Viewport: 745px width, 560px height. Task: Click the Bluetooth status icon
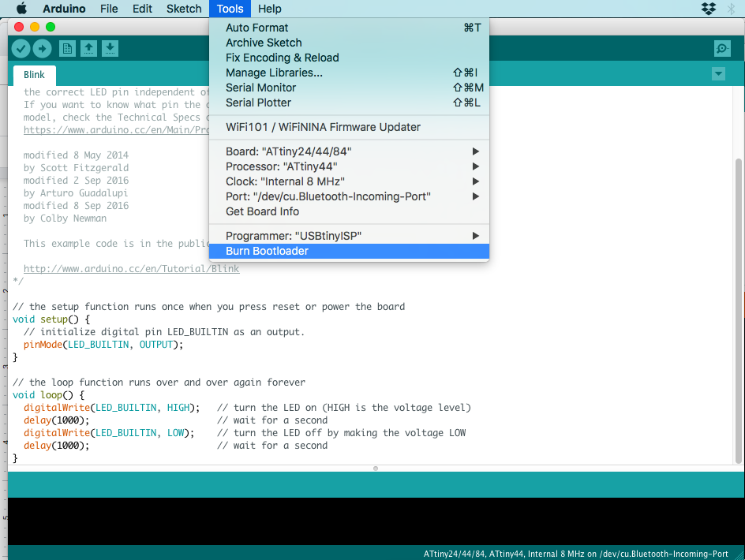click(x=732, y=9)
